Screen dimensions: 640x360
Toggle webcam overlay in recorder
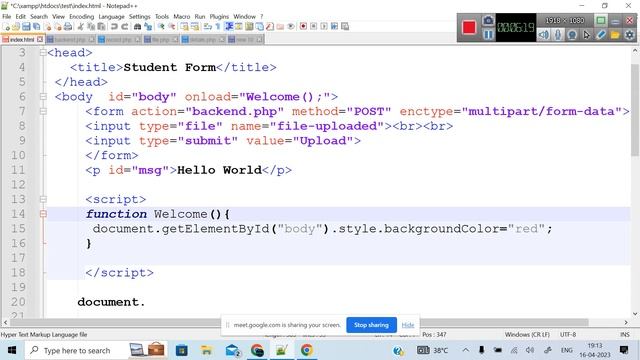[572, 35]
